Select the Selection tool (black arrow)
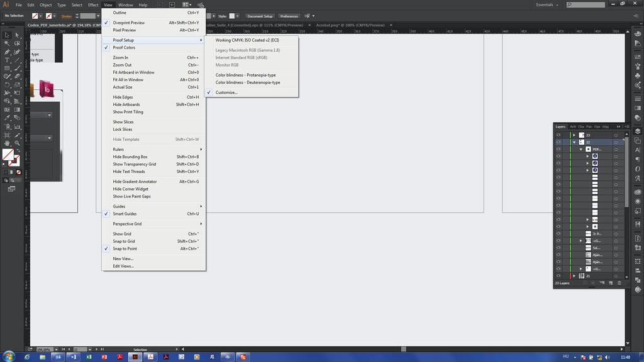Image resolution: width=644 pixels, height=362 pixels. [x=7, y=35]
